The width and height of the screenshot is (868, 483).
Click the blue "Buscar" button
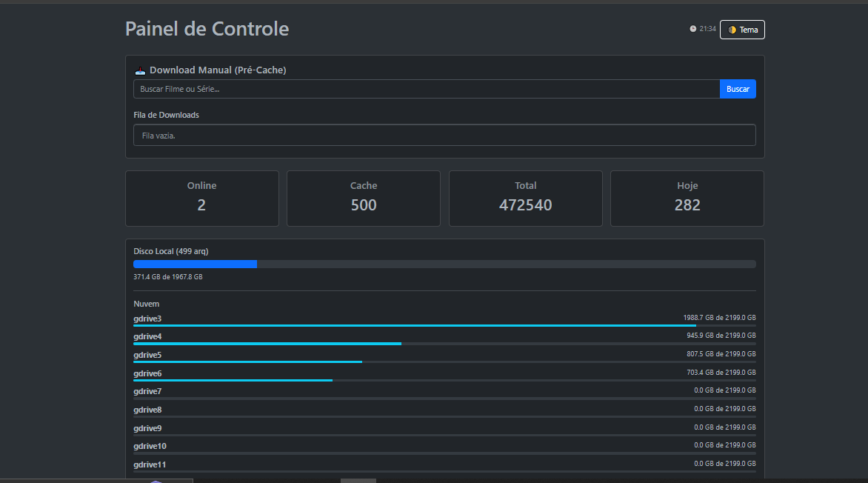tap(738, 89)
